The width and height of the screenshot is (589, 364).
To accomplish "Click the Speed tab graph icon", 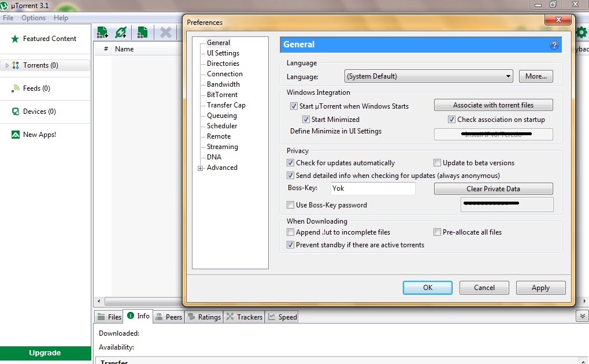I will [272, 317].
